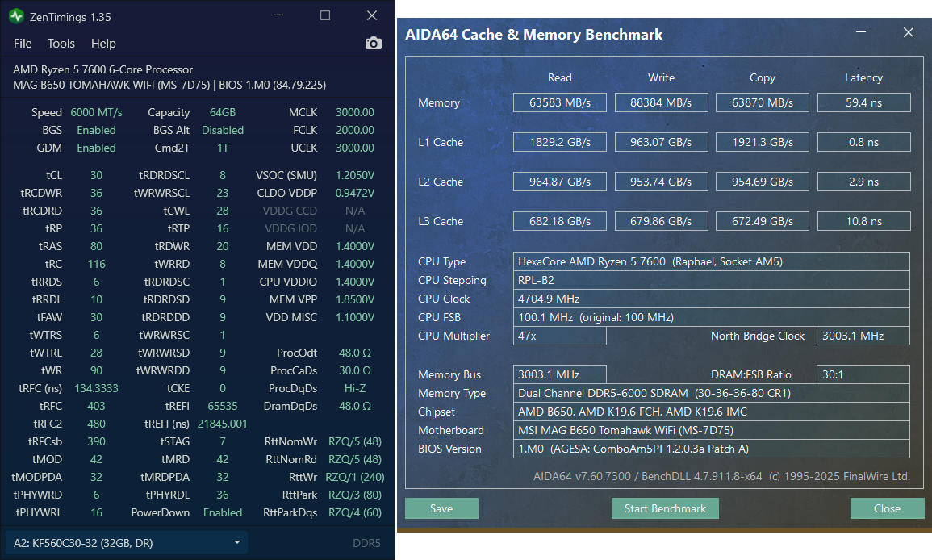The height and width of the screenshot is (560, 932).
Task: Open the Help menu in ZenTimings
Action: (x=103, y=44)
